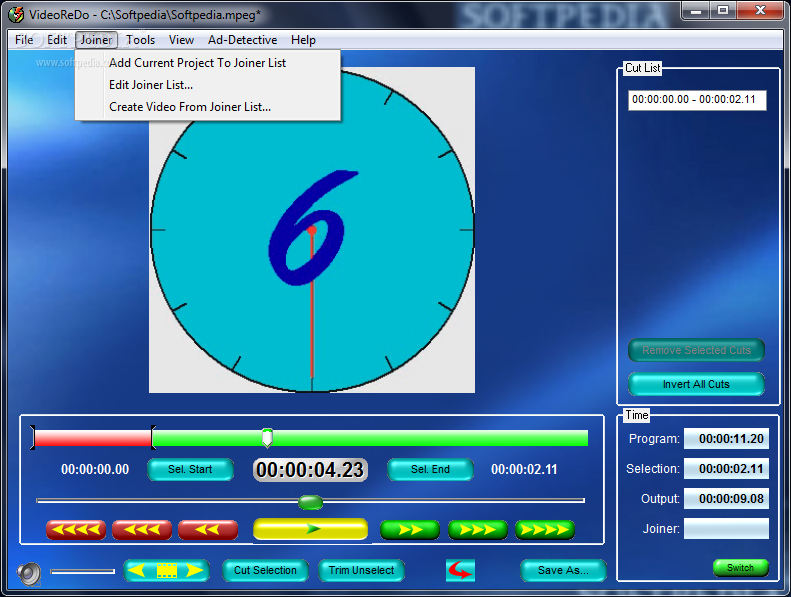Click the yellow scene-jump button with film icon

[166, 570]
